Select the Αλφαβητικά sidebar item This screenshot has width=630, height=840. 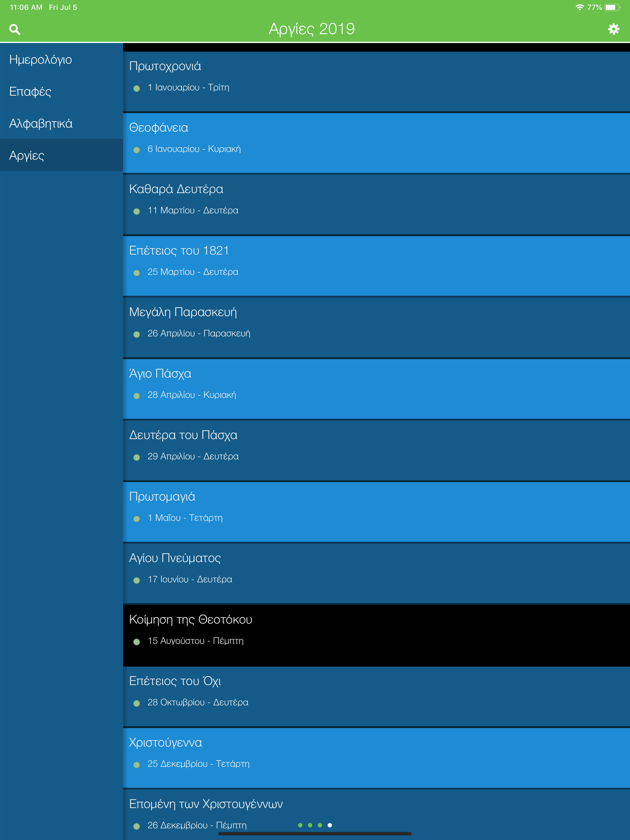click(x=41, y=123)
